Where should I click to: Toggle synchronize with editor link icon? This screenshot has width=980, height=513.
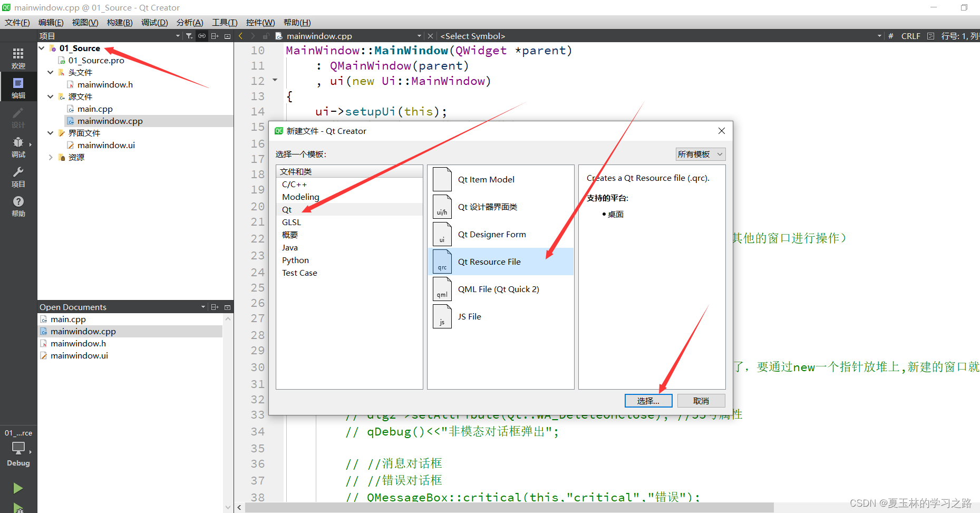202,36
